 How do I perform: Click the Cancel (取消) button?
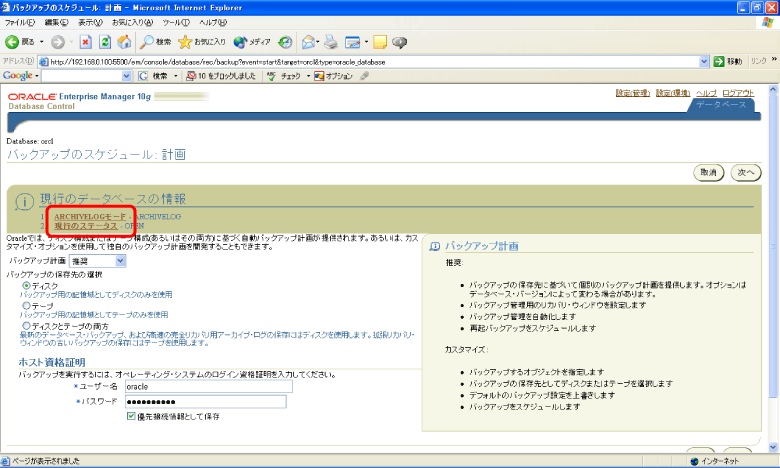click(708, 173)
